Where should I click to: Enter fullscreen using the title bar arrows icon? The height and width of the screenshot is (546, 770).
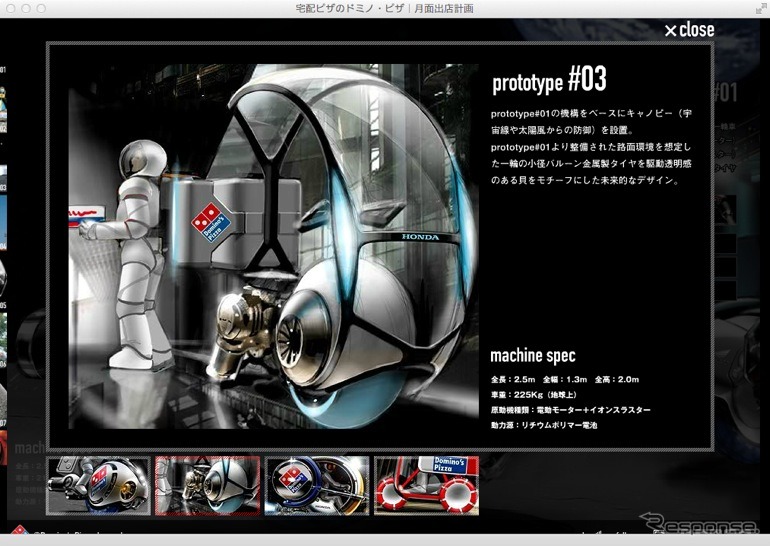(757, 8)
